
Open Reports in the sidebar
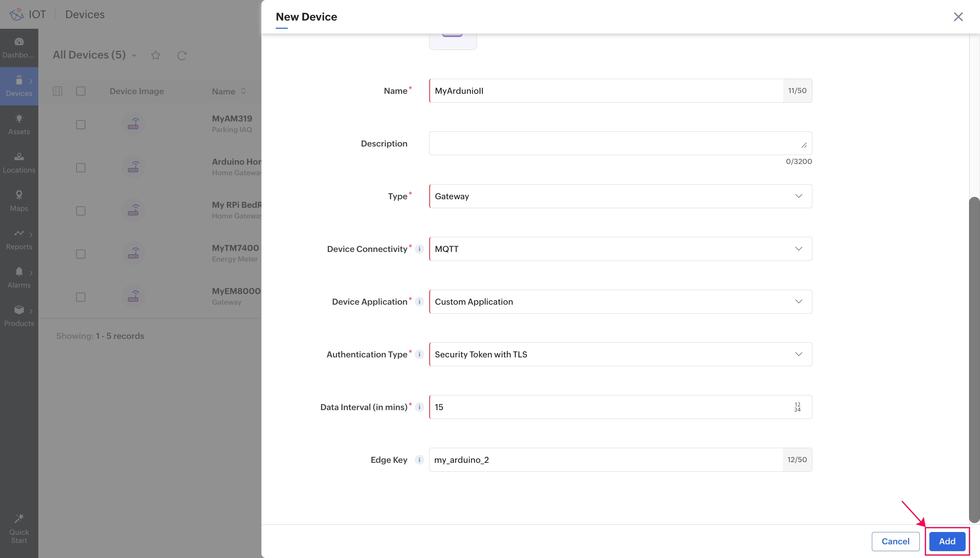(19, 239)
